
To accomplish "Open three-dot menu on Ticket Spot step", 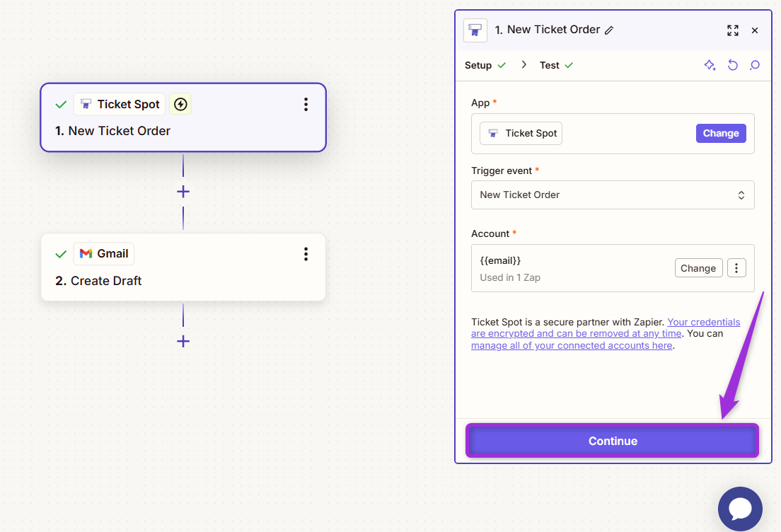I will click(x=306, y=104).
